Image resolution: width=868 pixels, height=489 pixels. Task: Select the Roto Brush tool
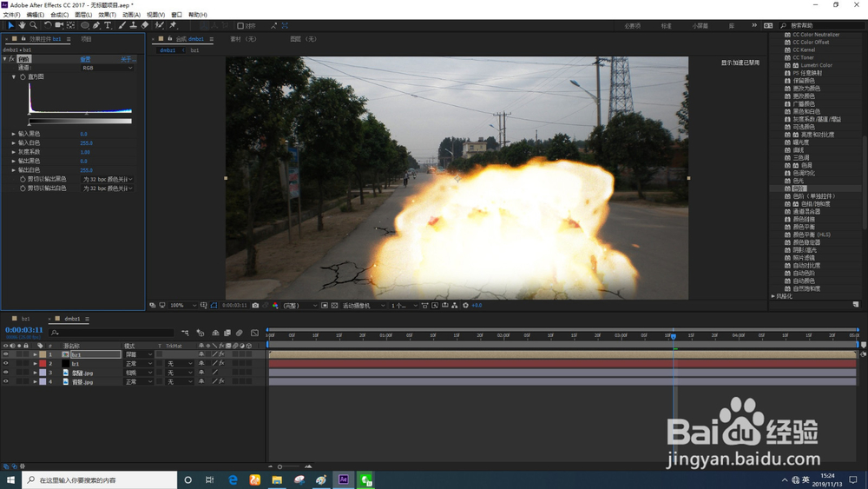(x=160, y=25)
